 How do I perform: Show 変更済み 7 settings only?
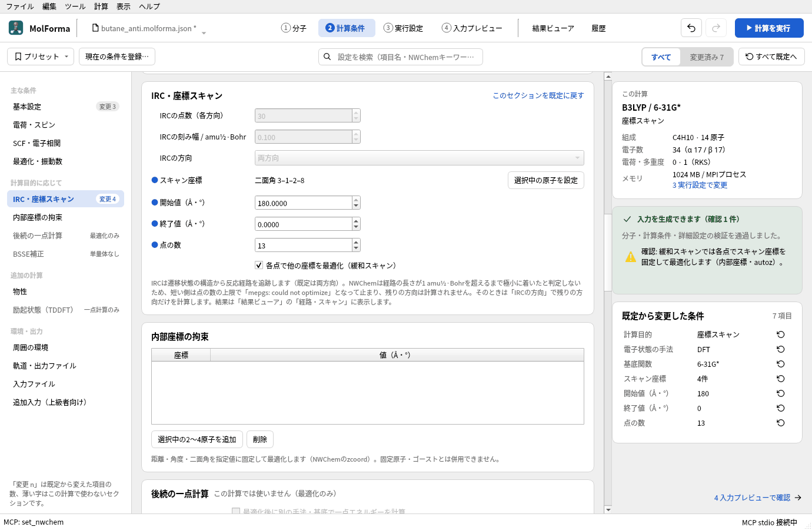point(707,57)
